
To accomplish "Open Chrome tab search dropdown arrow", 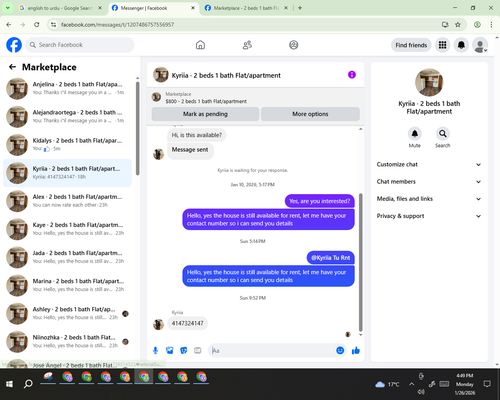I will tap(8, 8).
